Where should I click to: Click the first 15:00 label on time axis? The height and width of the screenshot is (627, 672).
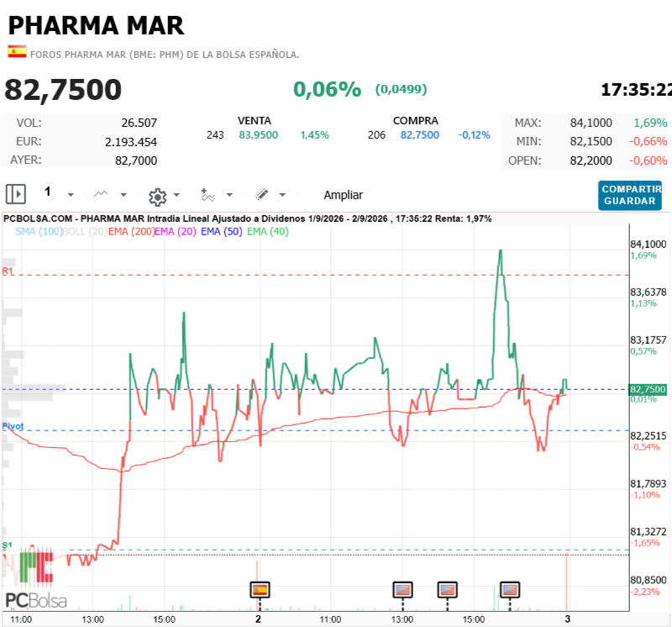pyautogui.click(x=165, y=619)
